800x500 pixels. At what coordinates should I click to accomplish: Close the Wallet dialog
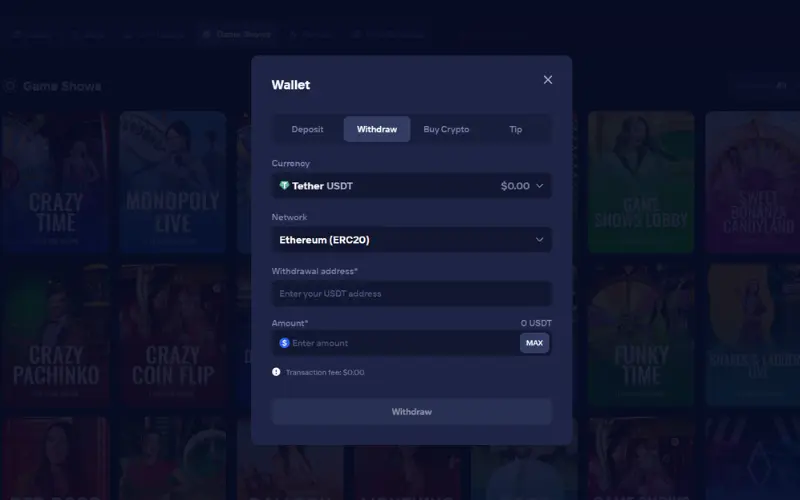pos(547,80)
